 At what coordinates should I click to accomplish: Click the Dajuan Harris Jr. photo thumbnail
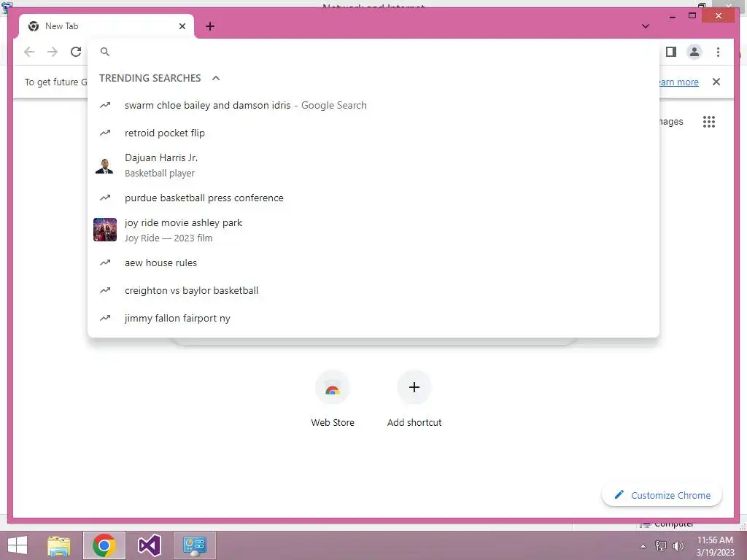pyautogui.click(x=104, y=166)
